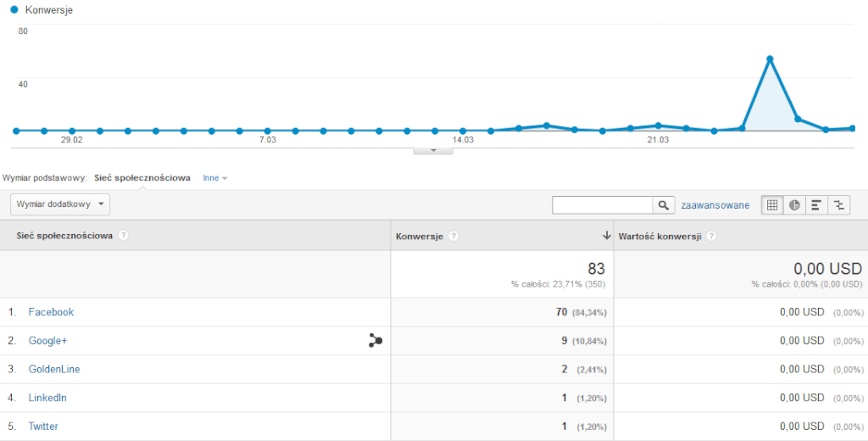This screenshot has height=441, width=868.
Task: Click total value 0,00 USD summary
Action: [827, 269]
